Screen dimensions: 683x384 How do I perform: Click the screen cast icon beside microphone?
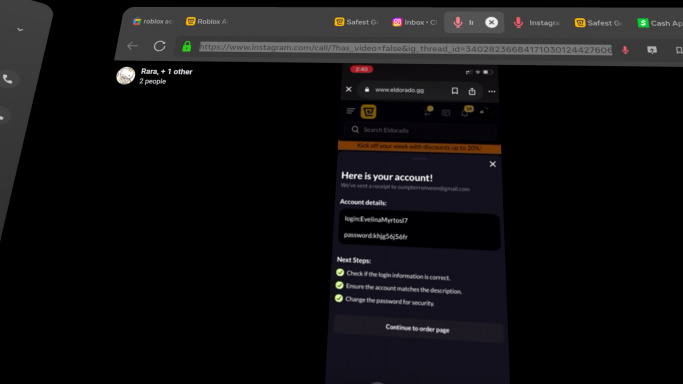click(x=652, y=50)
